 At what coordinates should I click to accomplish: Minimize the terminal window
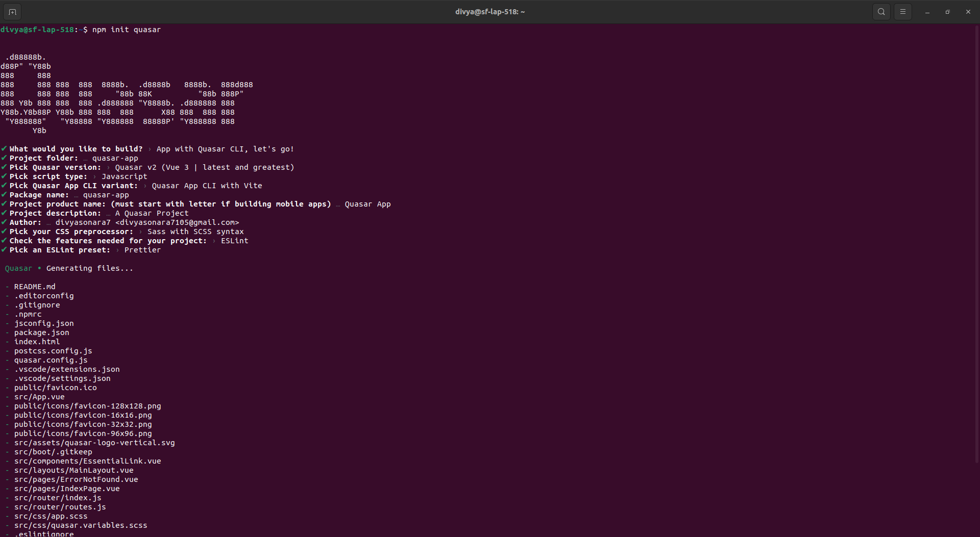[x=927, y=12]
